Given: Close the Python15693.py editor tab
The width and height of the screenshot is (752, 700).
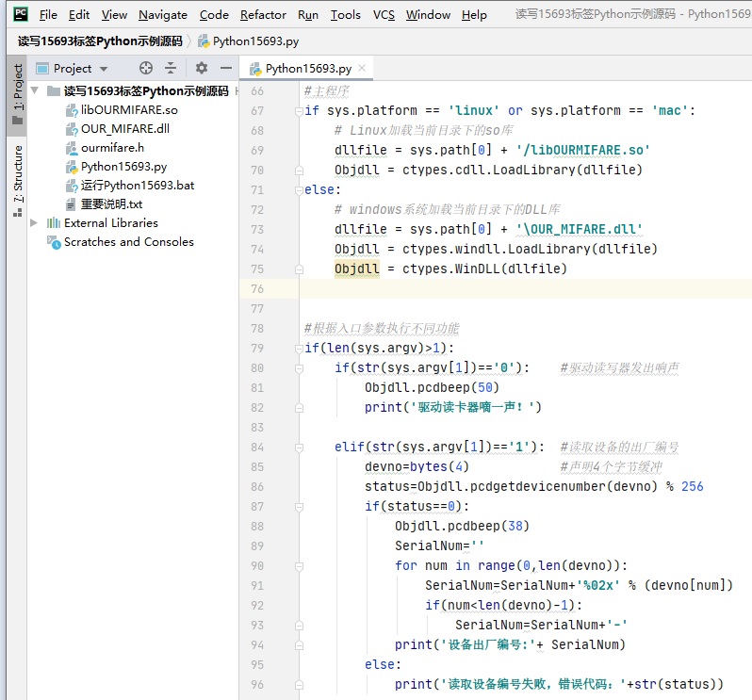Looking at the screenshot, I should point(362,69).
